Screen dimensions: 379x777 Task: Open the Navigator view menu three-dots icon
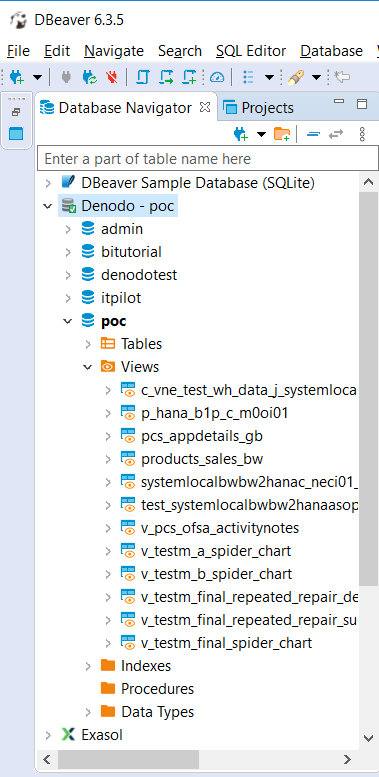[x=362, y=134]
